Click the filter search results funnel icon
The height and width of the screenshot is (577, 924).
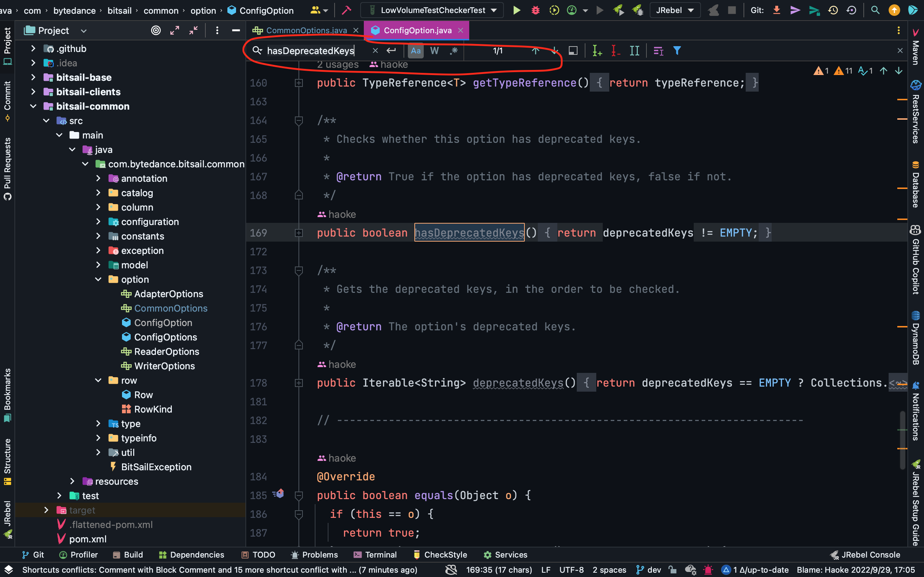(677, 51)
